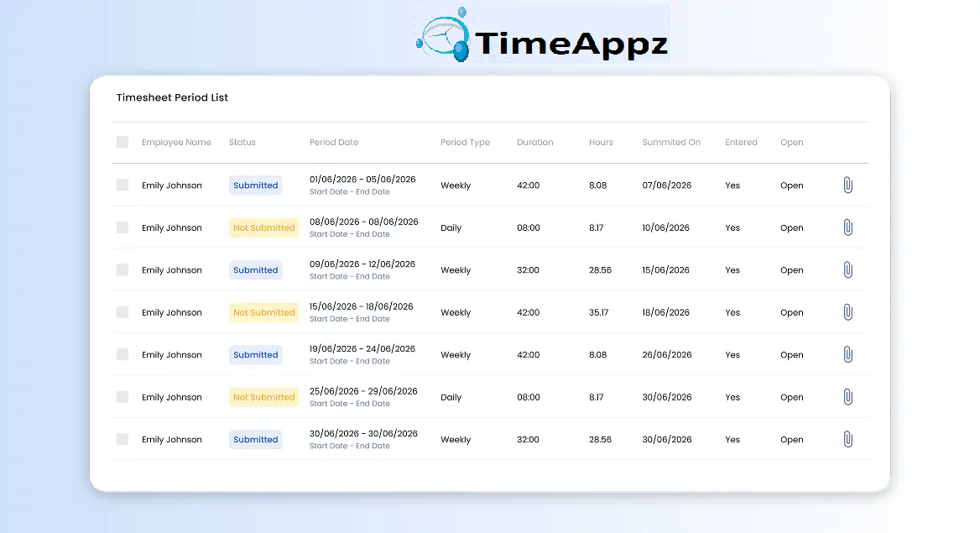Click period date 08/06/2026 - 08/06/2026
The height and width of the screenshot is (533, 980).
tap(364, 222)
